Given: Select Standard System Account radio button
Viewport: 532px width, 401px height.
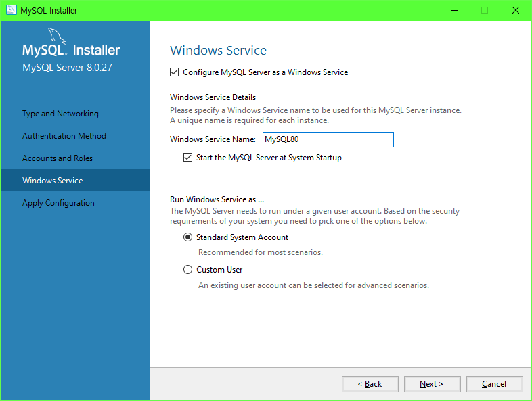Looking at the screenshot, I should pyautogui.click(x=187, y=237).
